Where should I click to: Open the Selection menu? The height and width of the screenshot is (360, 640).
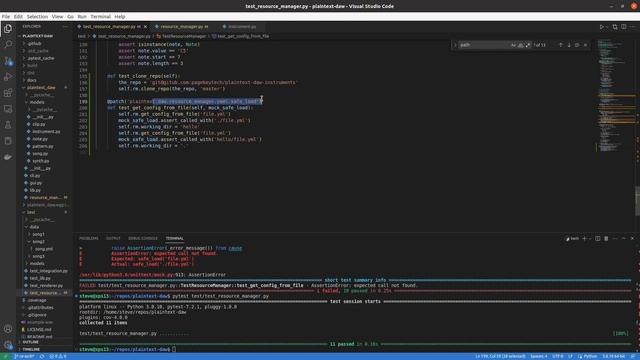coord(37,17)
